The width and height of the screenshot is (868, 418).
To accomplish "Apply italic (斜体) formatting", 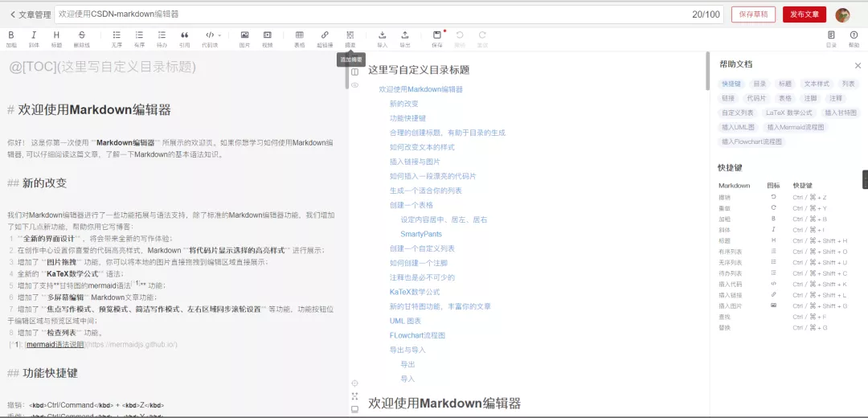I will pyautogui.click(x=34, y=39).
